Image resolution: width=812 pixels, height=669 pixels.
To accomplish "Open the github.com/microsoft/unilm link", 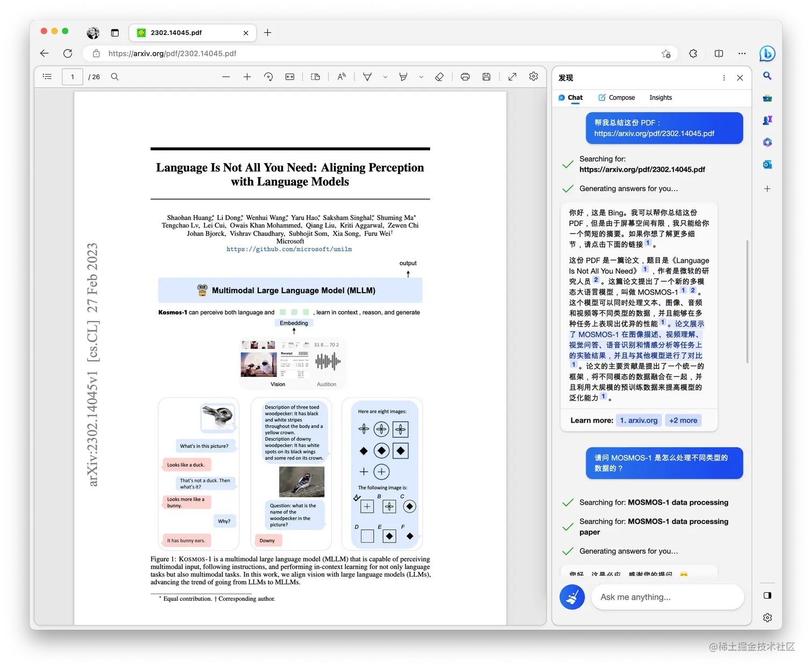I will (x=289, y=249).
